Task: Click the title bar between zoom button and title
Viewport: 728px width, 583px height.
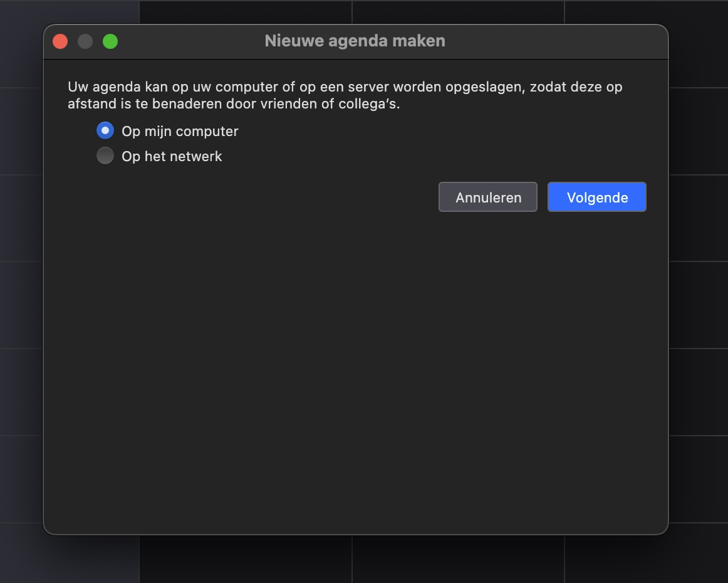Action: coord(188,41)
